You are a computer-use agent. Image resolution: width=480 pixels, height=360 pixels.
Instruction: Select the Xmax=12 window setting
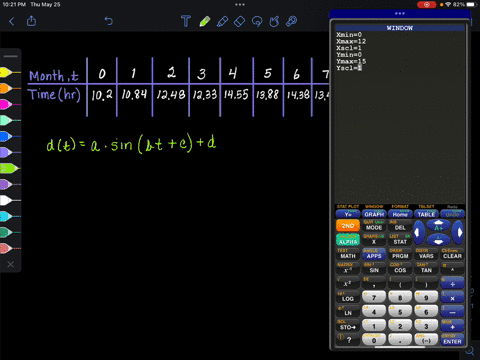(x=351, y=41)
